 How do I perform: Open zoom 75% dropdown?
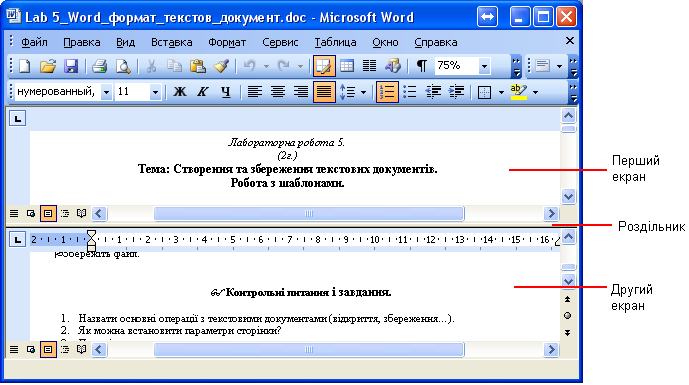484,67
